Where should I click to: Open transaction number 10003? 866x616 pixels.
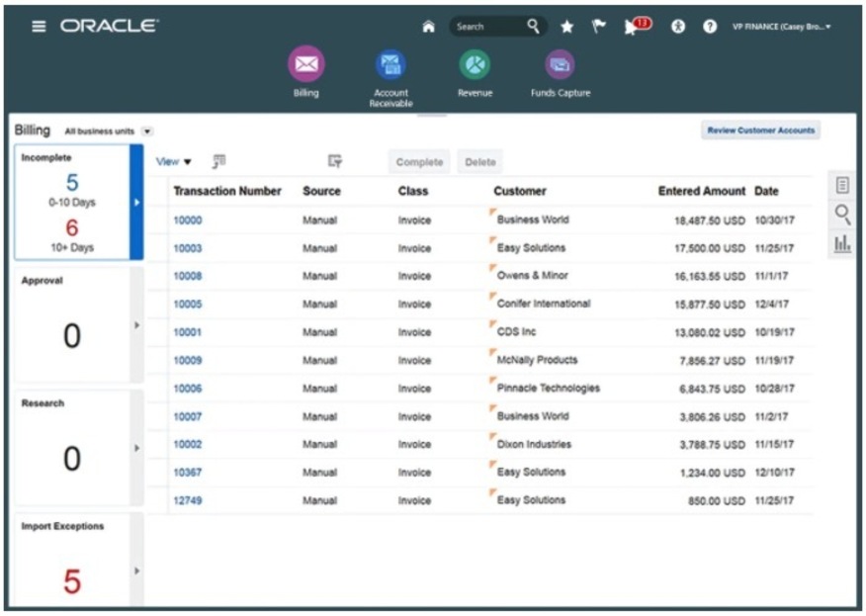(x=188, y=248)
